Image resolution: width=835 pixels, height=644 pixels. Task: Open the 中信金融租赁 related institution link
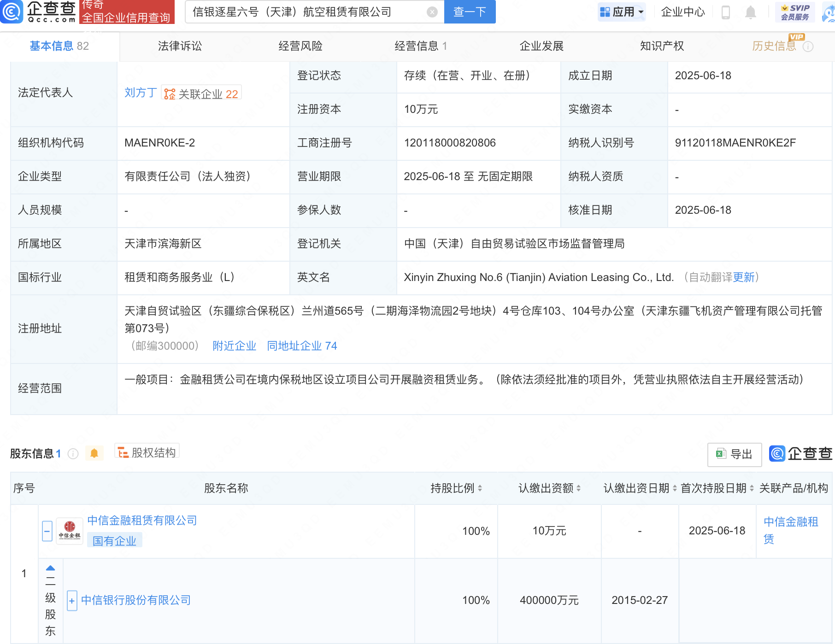[x=791, y=530]
